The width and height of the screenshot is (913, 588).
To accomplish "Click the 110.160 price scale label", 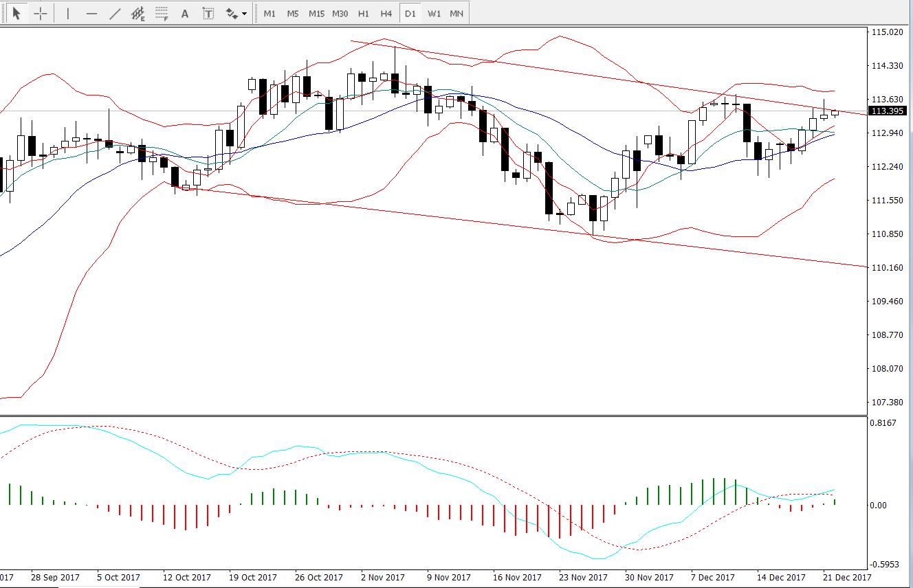I will tap(887, 267).
